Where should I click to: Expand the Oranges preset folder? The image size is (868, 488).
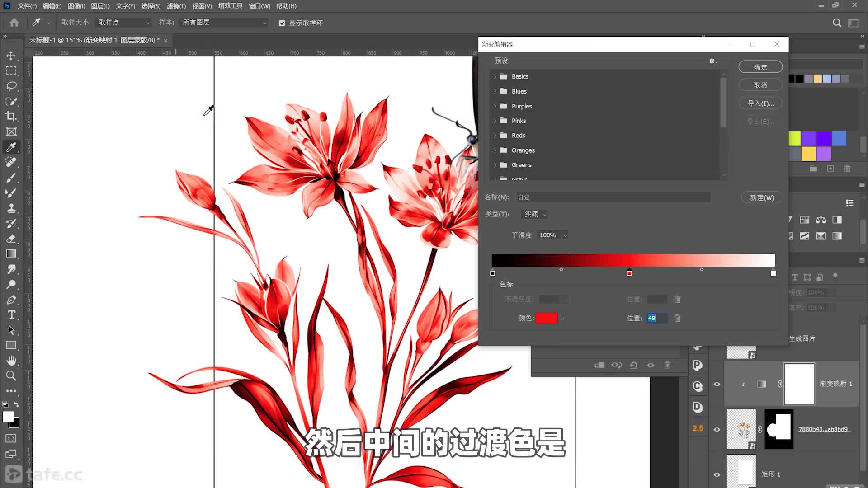[495, 150]
